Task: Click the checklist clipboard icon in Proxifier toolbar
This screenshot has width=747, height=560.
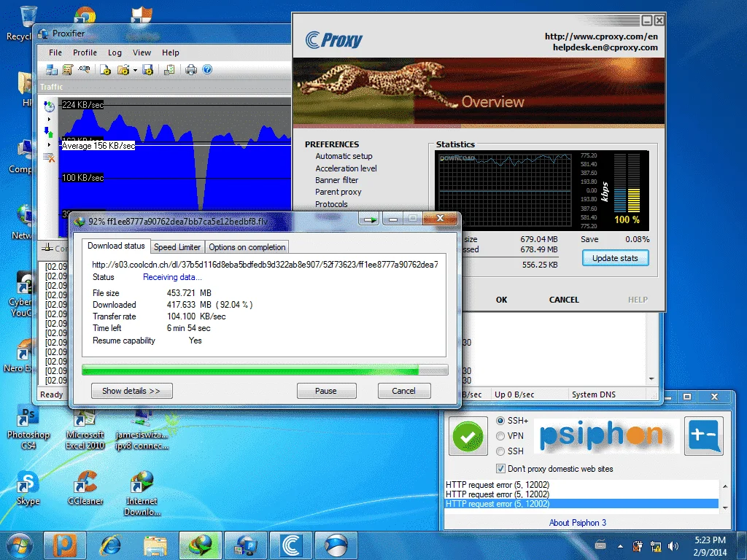Action: [169, 70]
